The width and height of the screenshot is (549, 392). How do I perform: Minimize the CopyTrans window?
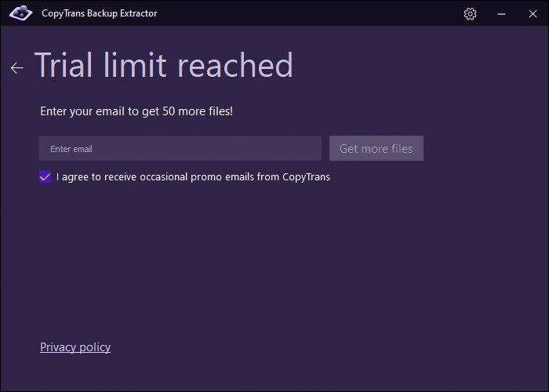point(501,13)
